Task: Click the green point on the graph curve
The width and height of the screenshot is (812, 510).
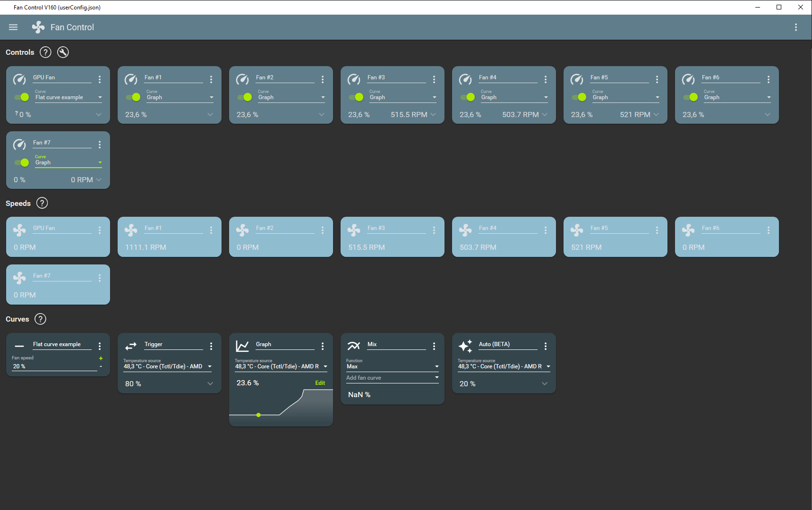Action: tap(258, 415)
